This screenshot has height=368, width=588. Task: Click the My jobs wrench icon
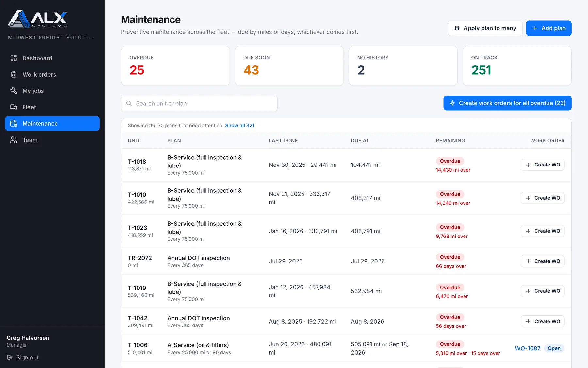(14, 91)
